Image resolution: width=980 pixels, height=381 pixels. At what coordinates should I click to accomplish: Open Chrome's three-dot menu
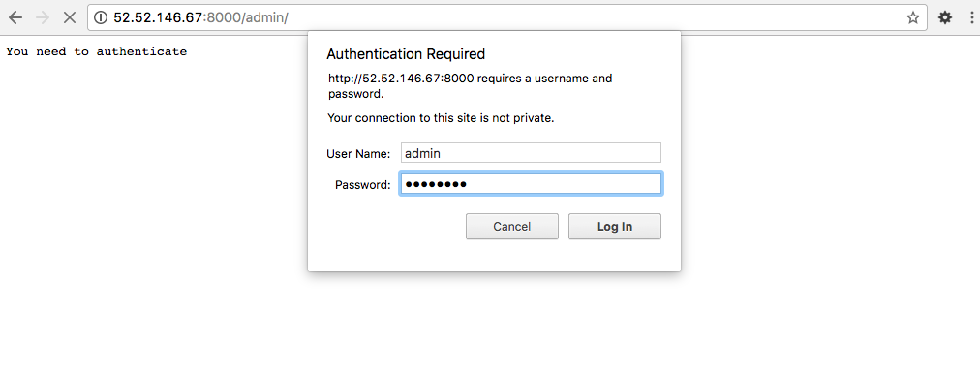pyautogui.click(x=974, y=17)
